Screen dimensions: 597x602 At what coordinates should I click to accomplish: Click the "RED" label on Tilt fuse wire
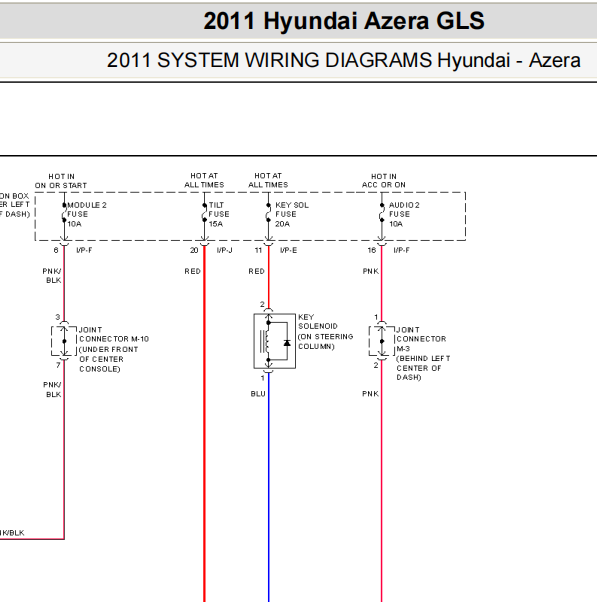(192, 271)
